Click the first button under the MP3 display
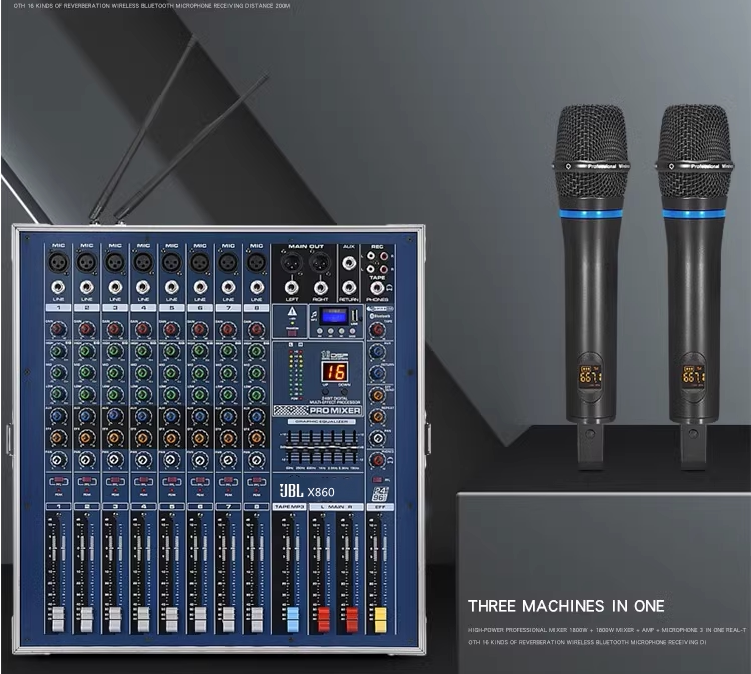 click(320, 331)
